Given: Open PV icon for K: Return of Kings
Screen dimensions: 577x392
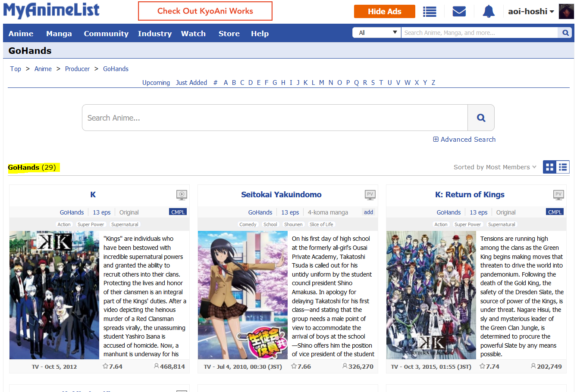Looking at the screenshot, I should (x=558, y=195).
